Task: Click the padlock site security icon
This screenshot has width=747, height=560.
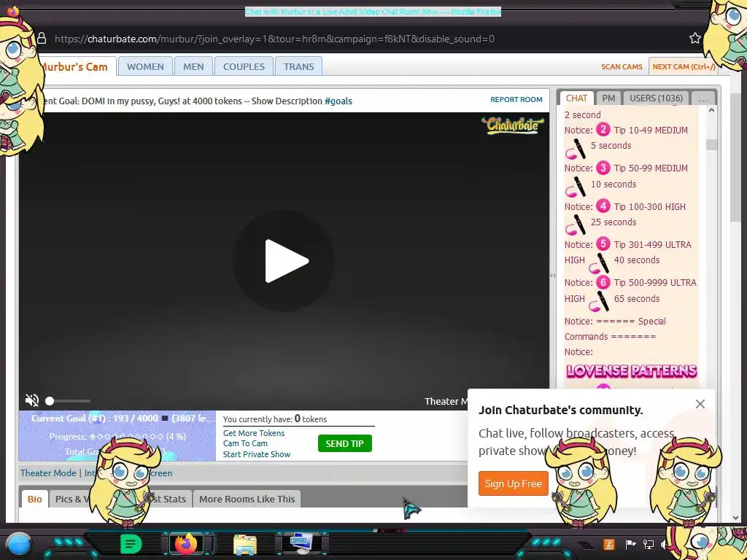Action: click(42, 39)
